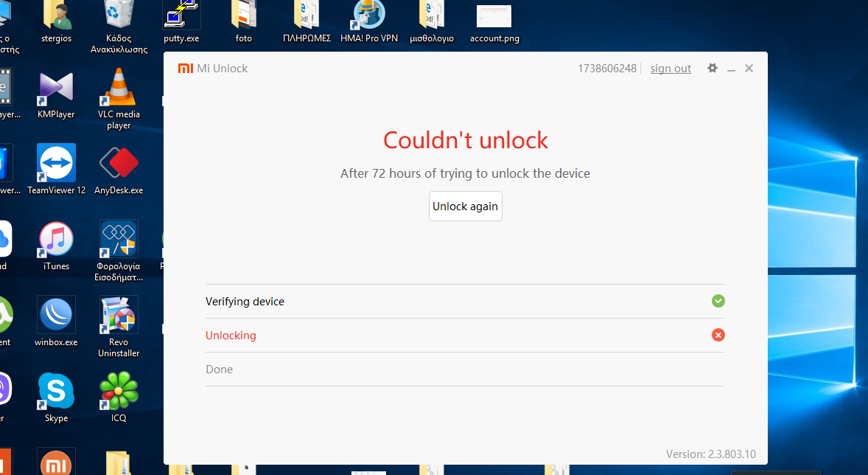
Task: Click the Unlock again button
Action: point(465,207)
